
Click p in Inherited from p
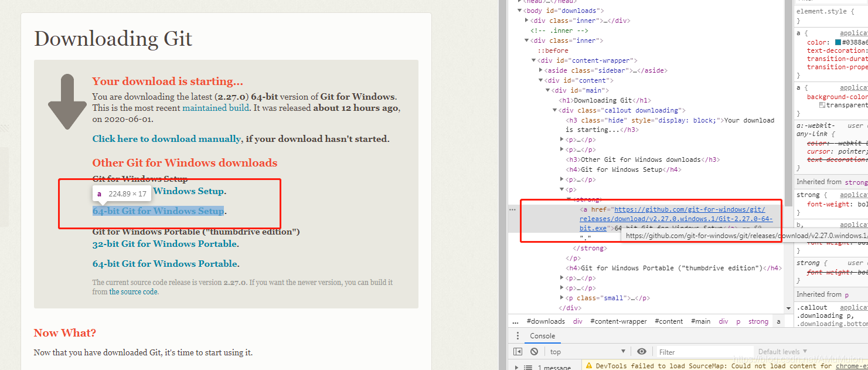point(847,294)
